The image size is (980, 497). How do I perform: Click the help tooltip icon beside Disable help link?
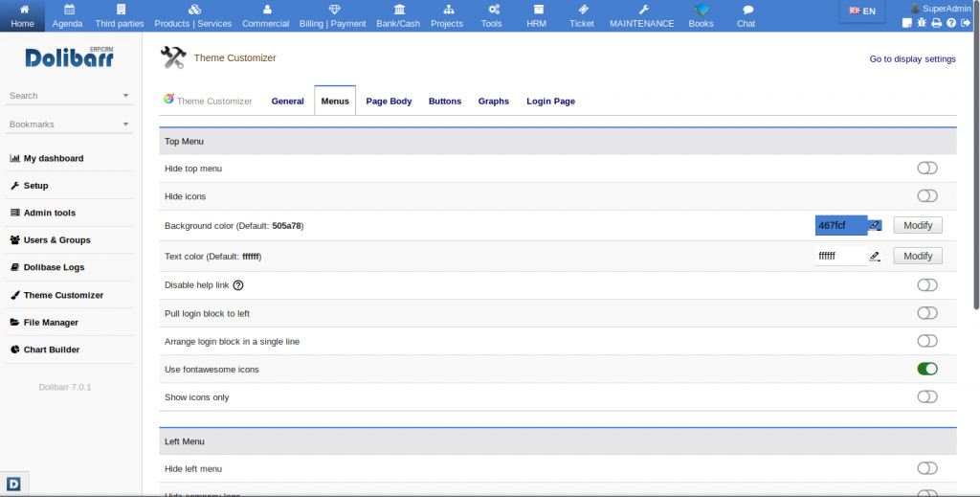238,285
